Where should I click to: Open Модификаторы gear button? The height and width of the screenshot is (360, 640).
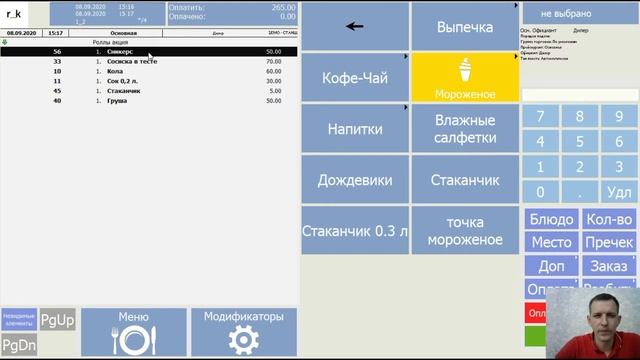click(x=244, y=332)
